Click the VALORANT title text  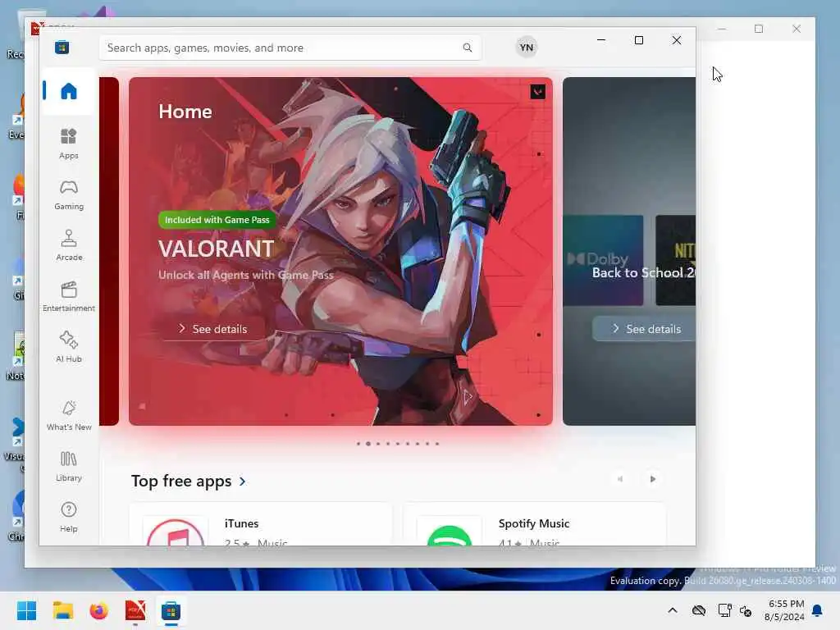pyautogui.click(x=217, y=249)
